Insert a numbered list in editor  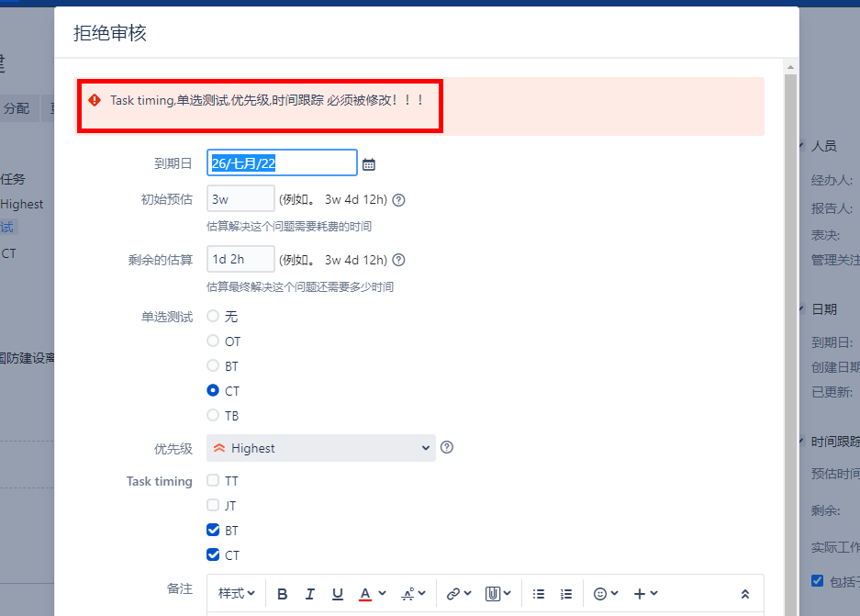tap(566, 594)
